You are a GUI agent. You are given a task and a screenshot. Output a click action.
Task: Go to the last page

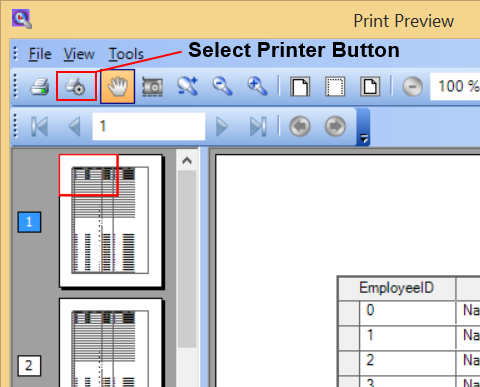pyautogui.click(x=258, y=126)
